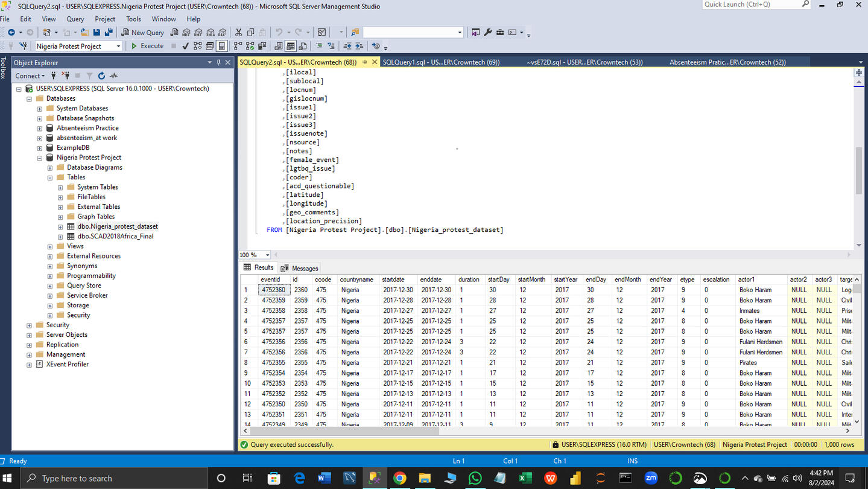Toggle Include Actual Execution Plan
Viewport: 868px width, 489px height.
[238, 46]
